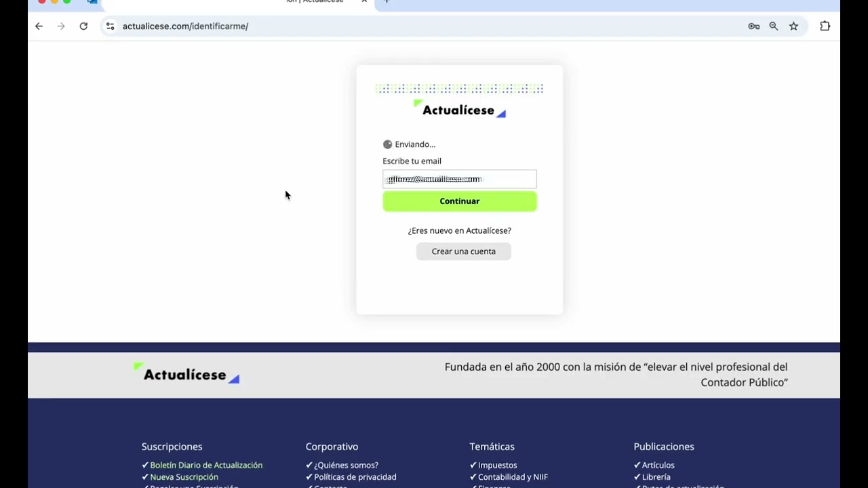Click the address bar URL actualicese.com/identificarme/
The image size is (868, 488).
click(x=185, y=26)
